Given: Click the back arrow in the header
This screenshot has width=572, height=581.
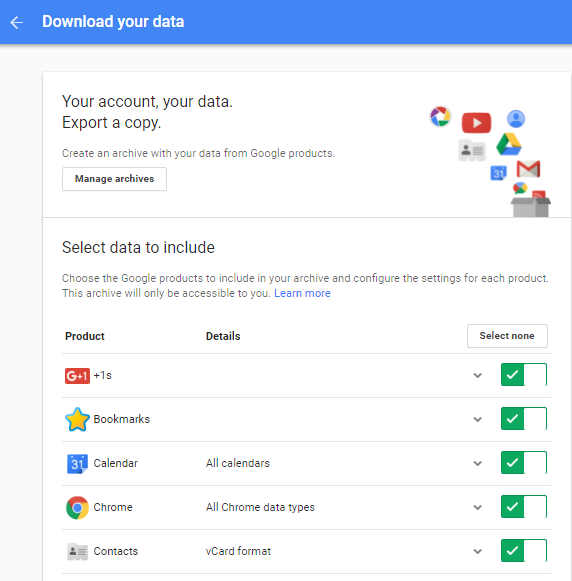Looking at the screenshot, I should [x=17, y=22].
